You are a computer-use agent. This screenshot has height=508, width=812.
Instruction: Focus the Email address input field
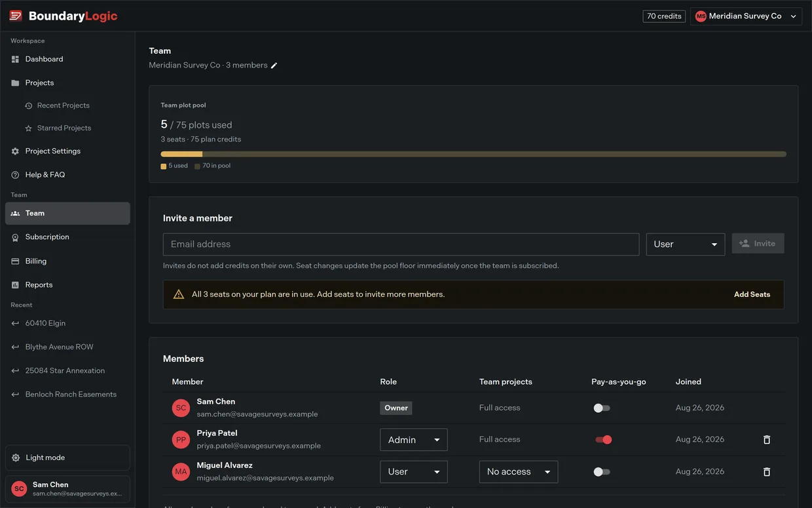click(x=401, y=244)
